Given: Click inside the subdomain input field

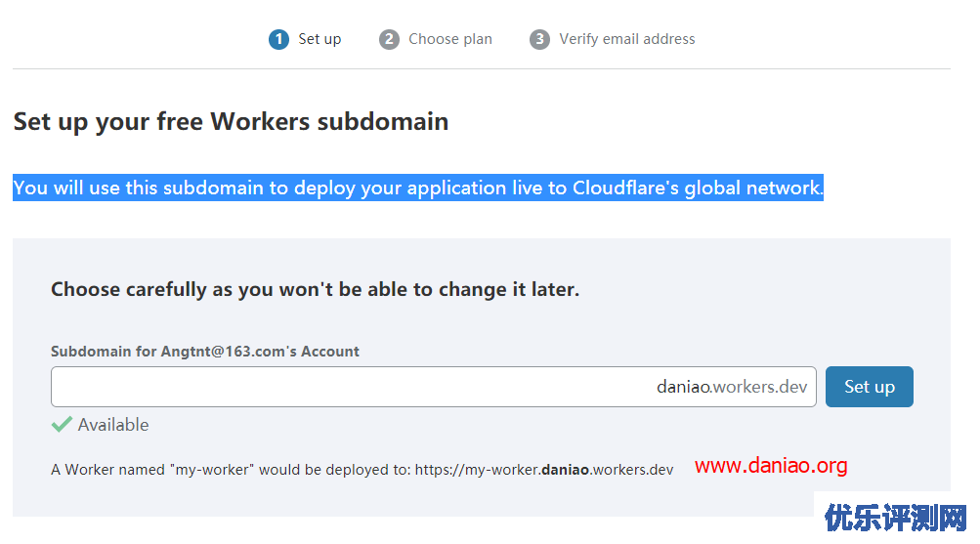Looking at the screenshot, I should coord(342,387).
